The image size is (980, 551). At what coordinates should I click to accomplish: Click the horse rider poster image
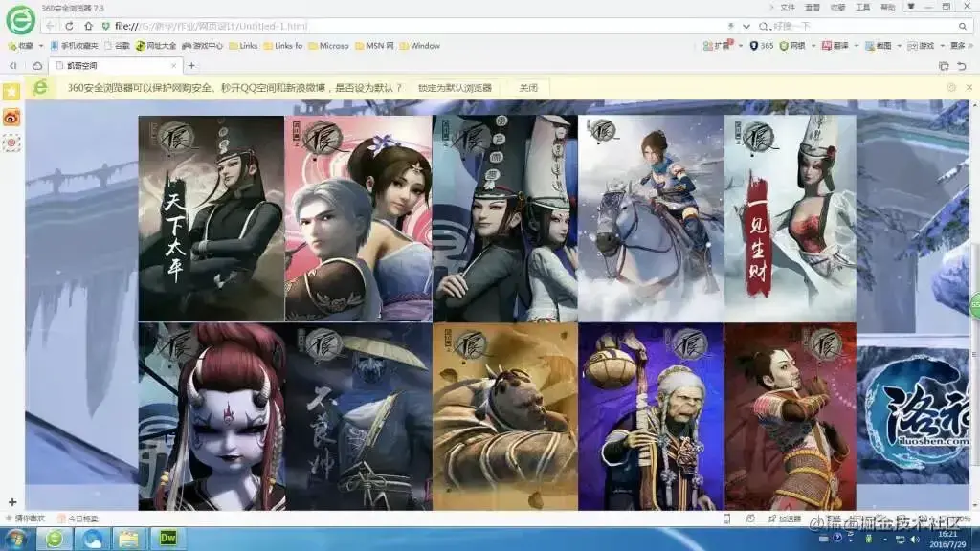651,218
